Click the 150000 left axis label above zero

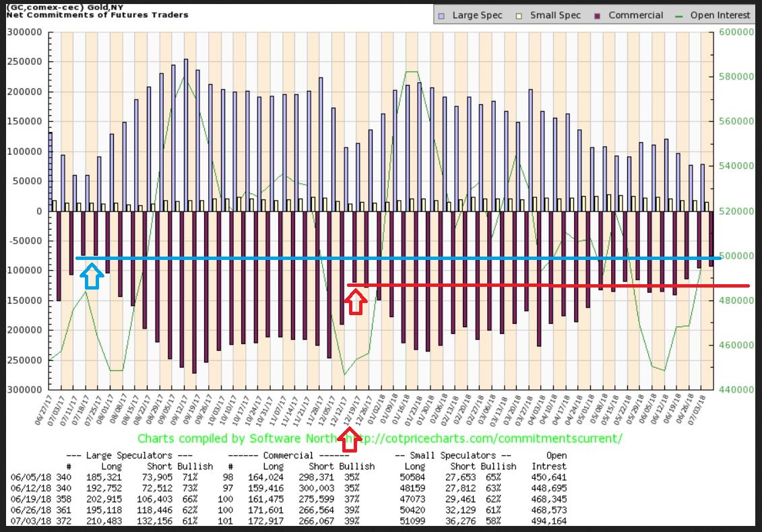pos(25,121)
